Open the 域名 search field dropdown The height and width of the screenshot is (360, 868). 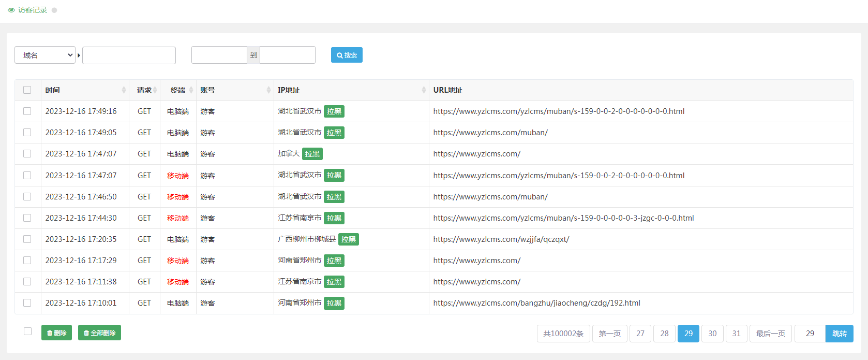tap(45, 55)
